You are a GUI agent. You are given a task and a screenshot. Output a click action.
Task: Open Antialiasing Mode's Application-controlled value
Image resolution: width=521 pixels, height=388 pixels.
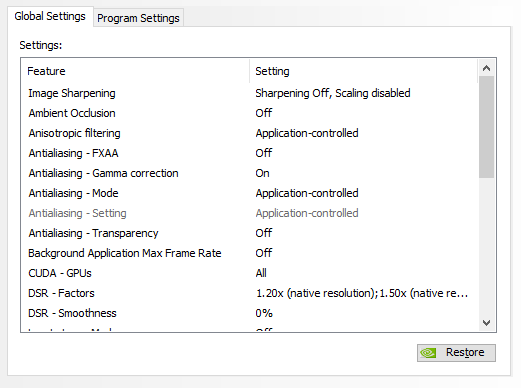pyautogui.click(x=307, y=193)
